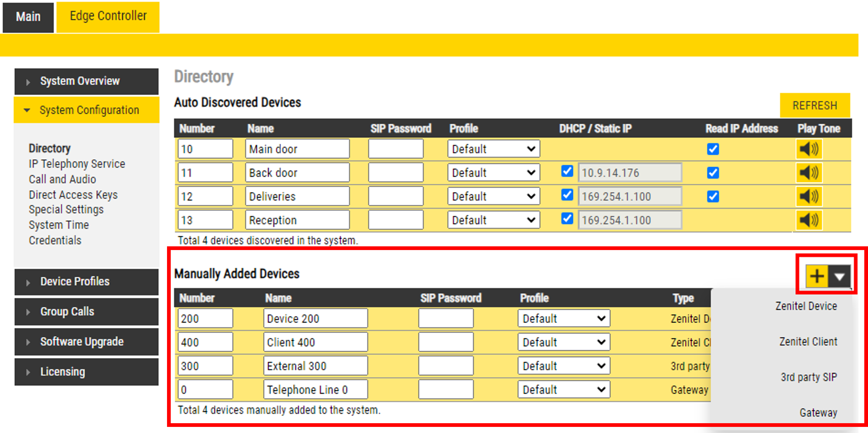Open Profile dropdown for Main door

493,149
